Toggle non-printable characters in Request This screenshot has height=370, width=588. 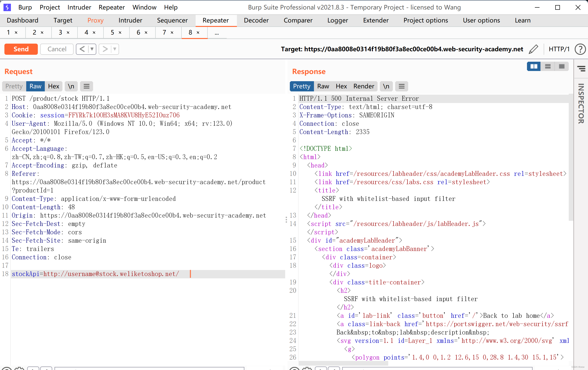[71, 86]
